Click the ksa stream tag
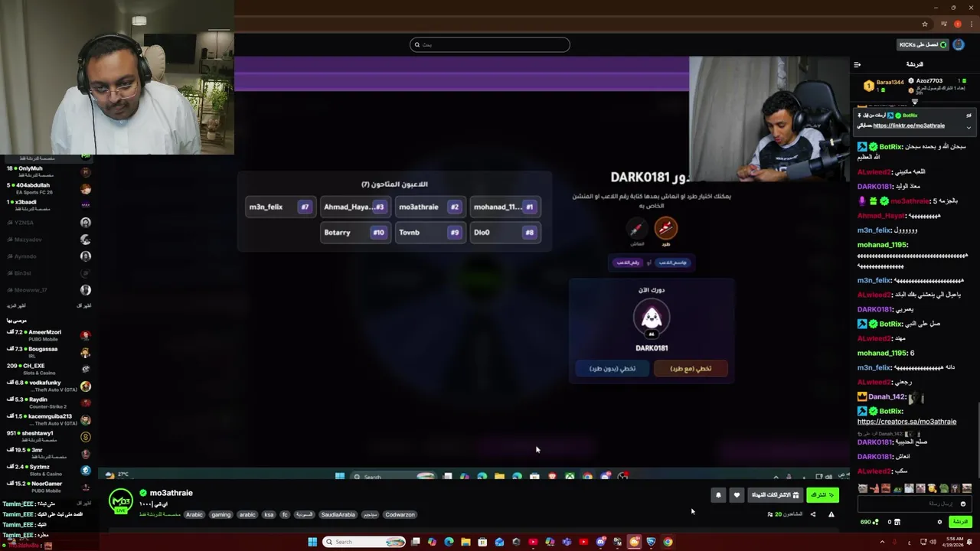The image size is (980, 551). [x=269, y=514]
